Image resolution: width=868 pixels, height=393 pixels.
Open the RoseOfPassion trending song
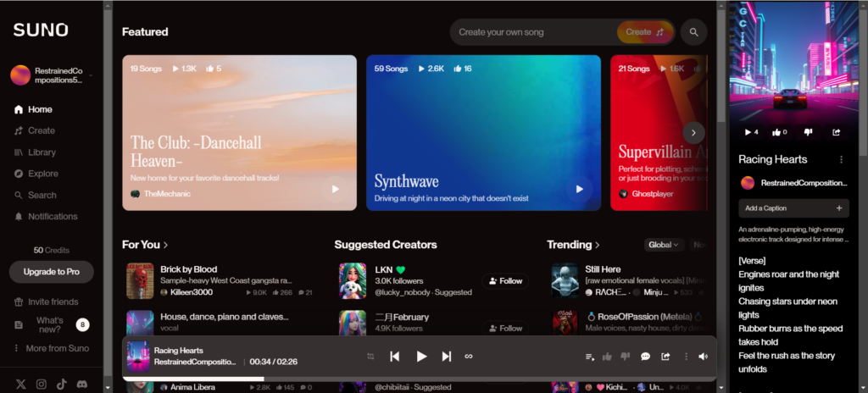point(645,317)
